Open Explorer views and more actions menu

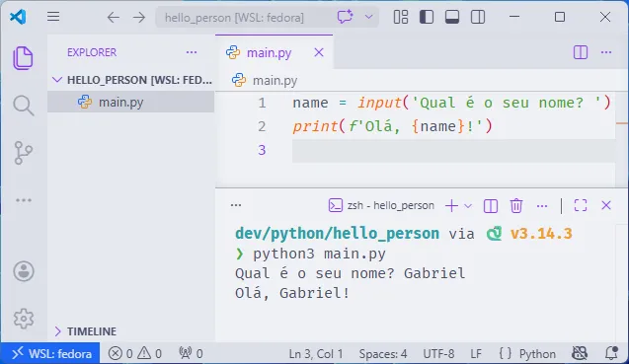(x=192, y=52)
